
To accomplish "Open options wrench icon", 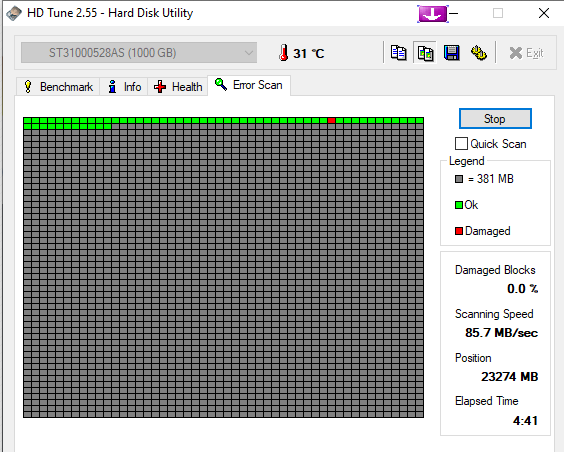I will tap(479, 53).
